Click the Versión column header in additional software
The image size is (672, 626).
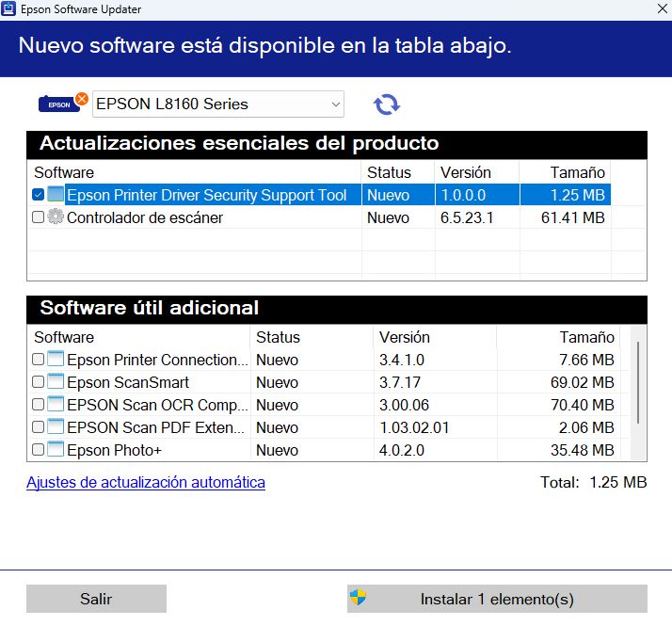(x=404, y=337)
